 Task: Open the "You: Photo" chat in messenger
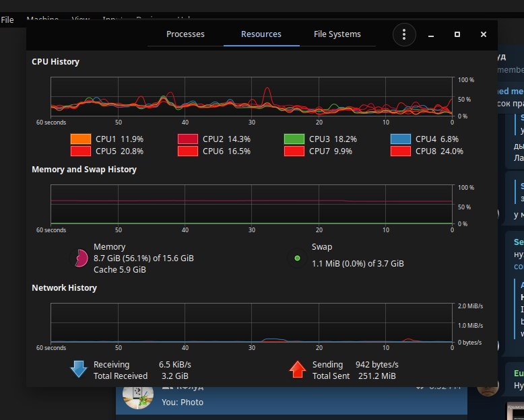(292, 400)
